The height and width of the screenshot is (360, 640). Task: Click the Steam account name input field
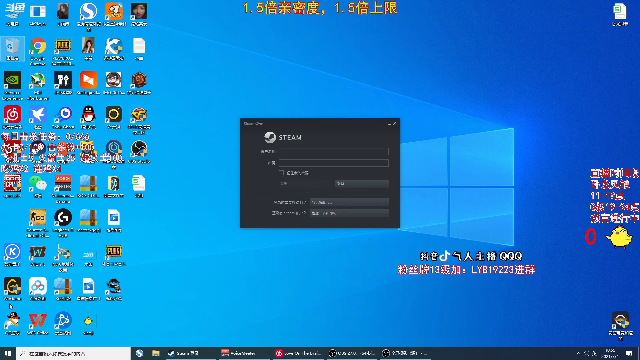(x=333, y=151)
